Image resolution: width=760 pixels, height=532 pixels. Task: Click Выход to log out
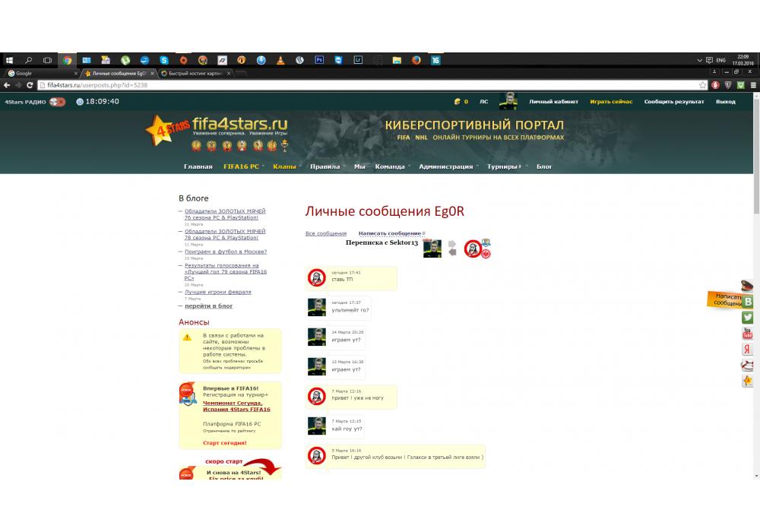coord(725,102)
